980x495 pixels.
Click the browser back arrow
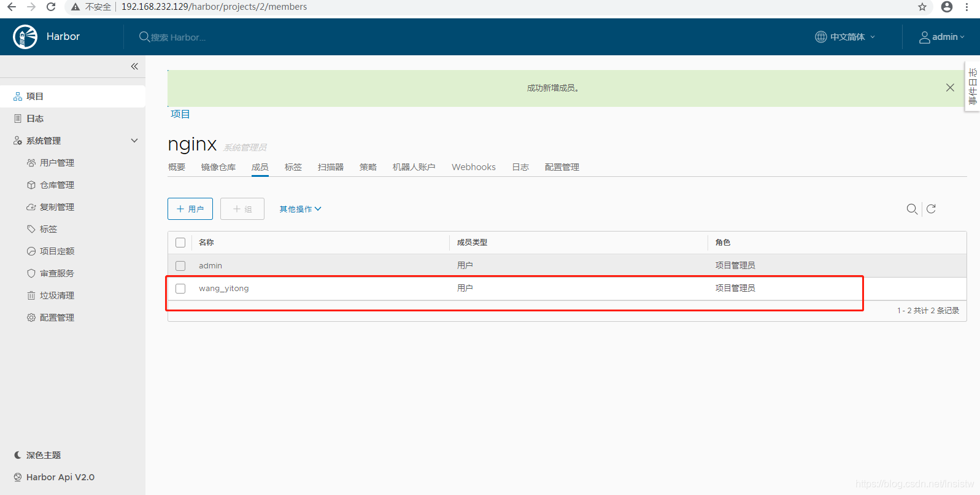(x=12, y=7)
